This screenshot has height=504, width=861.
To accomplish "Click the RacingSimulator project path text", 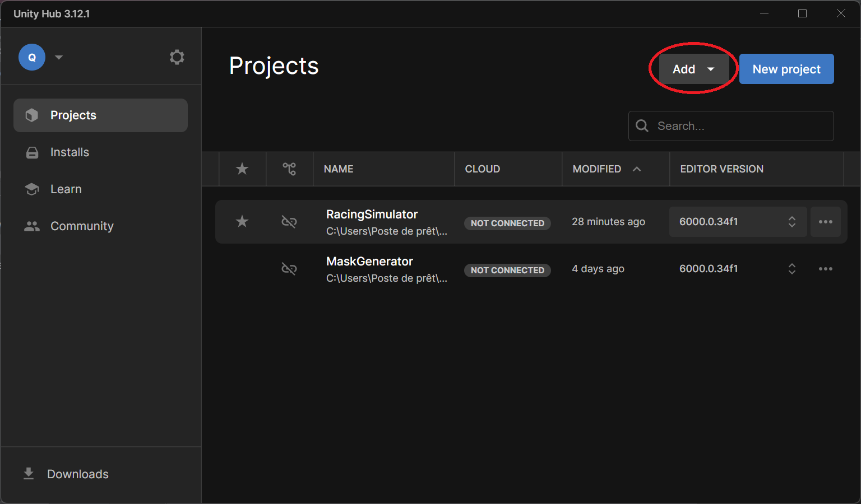I will pyautogui.click(x=387, y=231).
